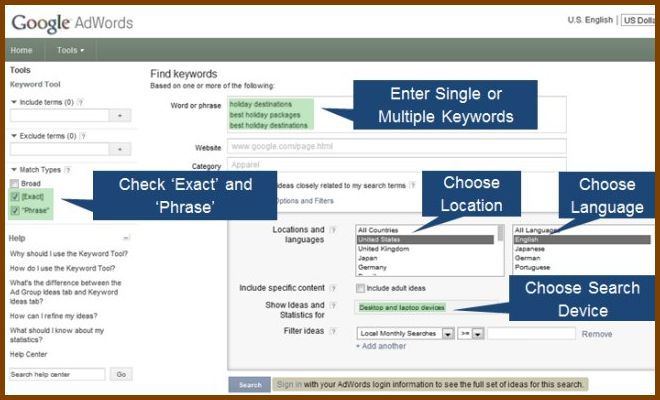This screenshot has width=660, height=400.
Task: Click the Category input field
Action: 397,165
